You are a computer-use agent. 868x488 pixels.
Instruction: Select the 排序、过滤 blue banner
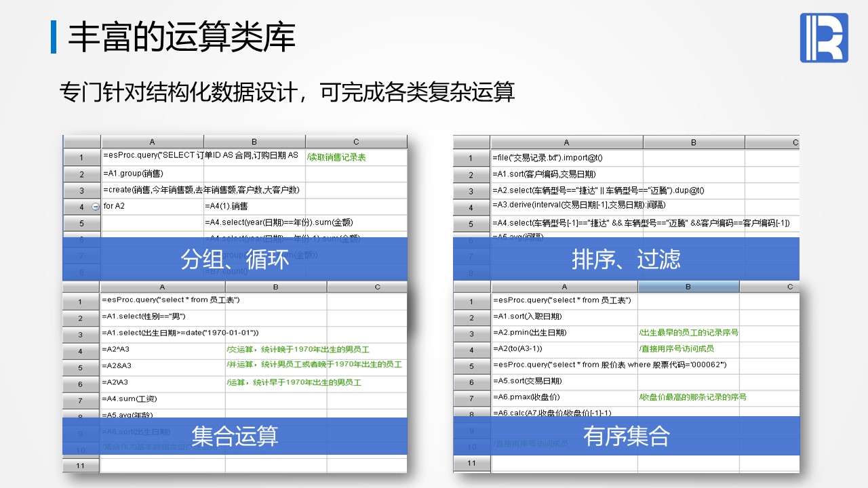pyautogui.click(x=626, y=259)
